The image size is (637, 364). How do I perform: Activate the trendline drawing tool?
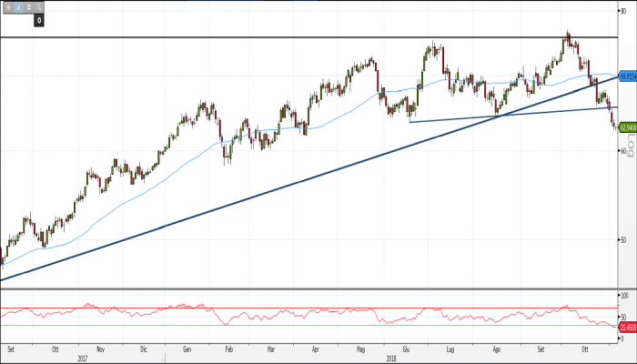(x=18, y=6)
